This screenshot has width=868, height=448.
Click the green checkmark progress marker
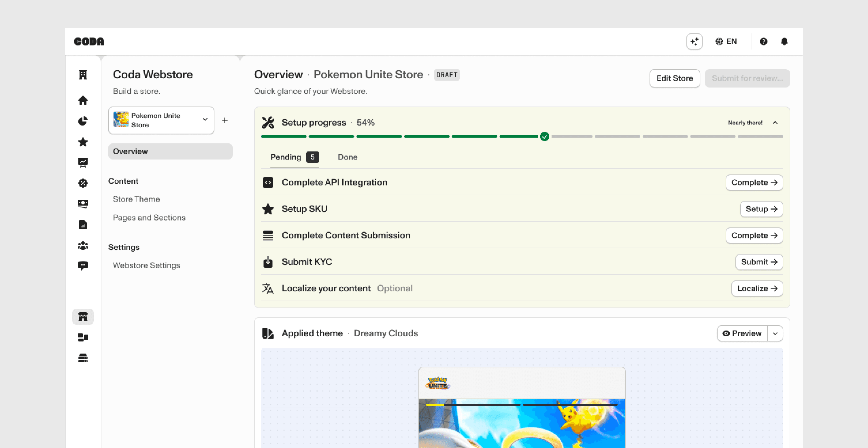pos(545,136)
